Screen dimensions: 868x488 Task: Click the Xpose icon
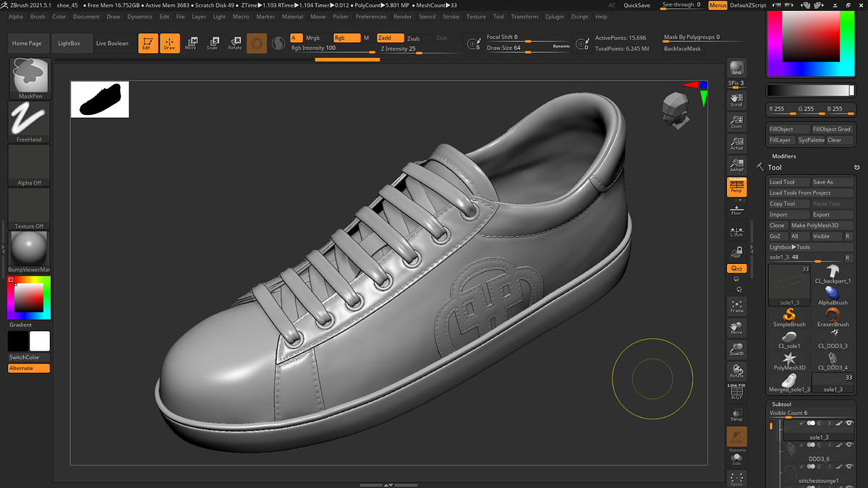point(736,478)
